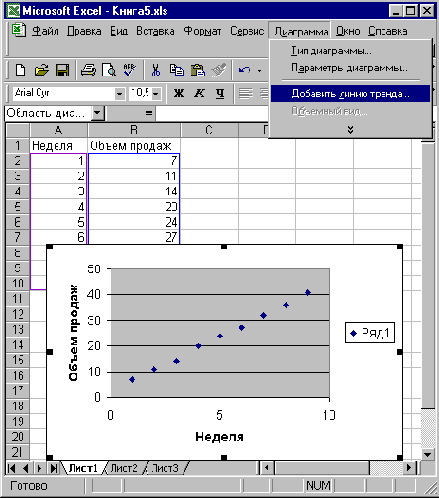Click the New workbook icon
Viewport: 439px width, 498px height.
point(21,70)
